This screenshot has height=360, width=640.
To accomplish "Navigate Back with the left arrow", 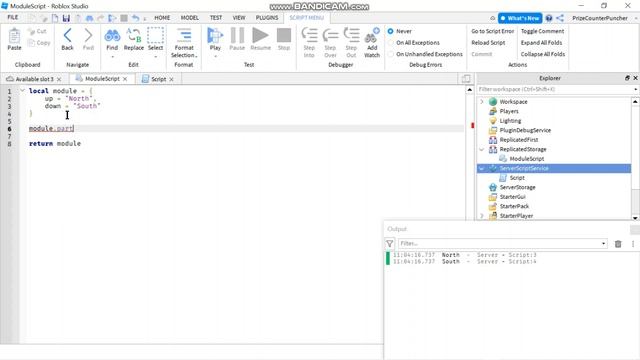I will pyautogui.click(x=67, y=36).
